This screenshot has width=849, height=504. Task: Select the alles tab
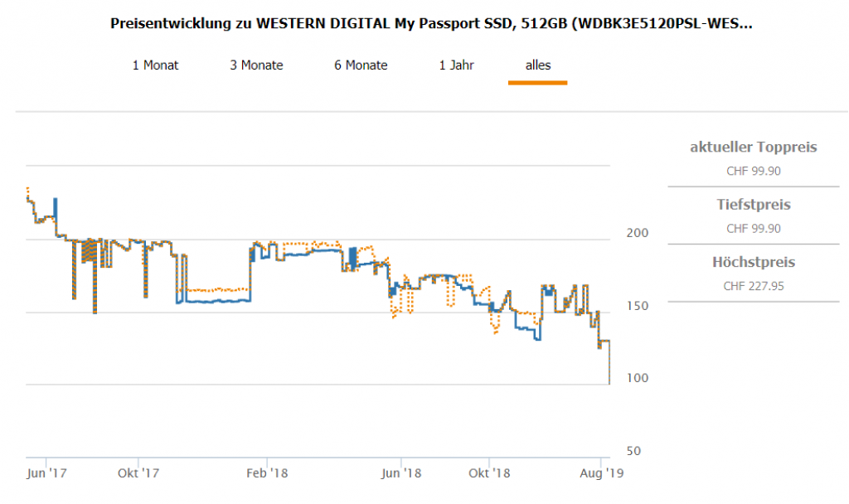click(537, 65)
